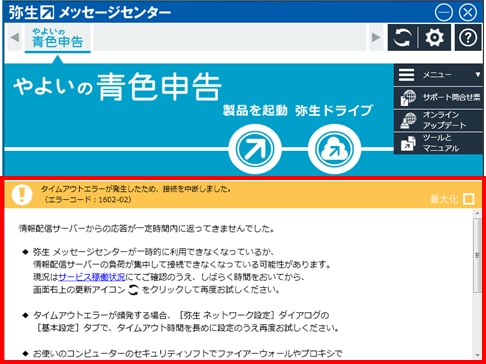Screen dimensions: 486x364
Task: Click the scrollbar down arrow in message pane
Action: [477, 355]
